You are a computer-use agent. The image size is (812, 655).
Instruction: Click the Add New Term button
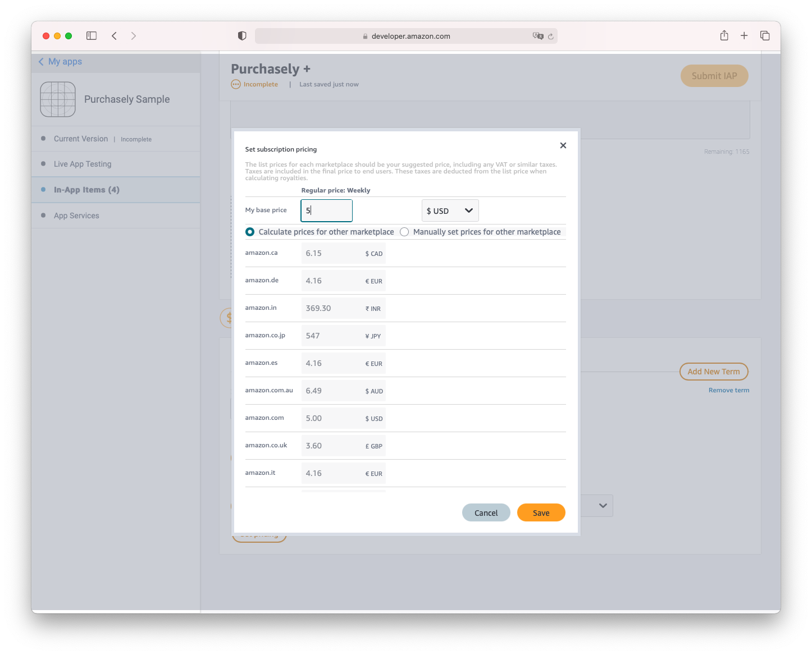[714, 372]
